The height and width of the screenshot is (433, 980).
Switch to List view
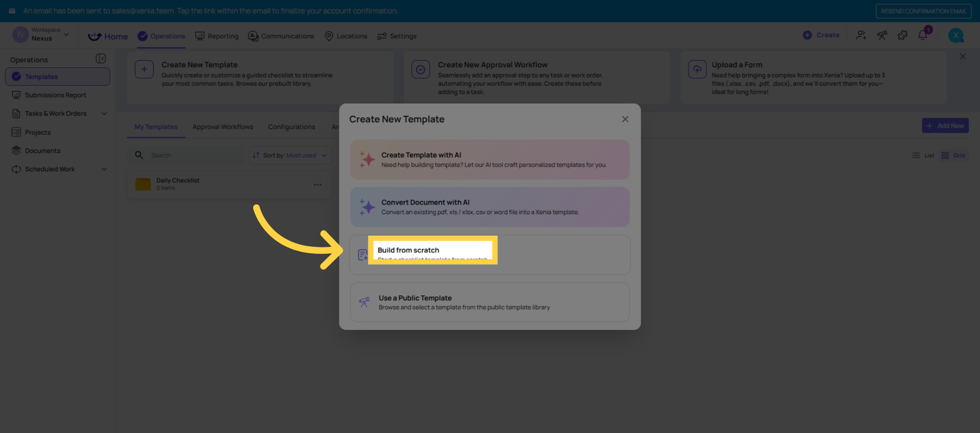point(923,156)
